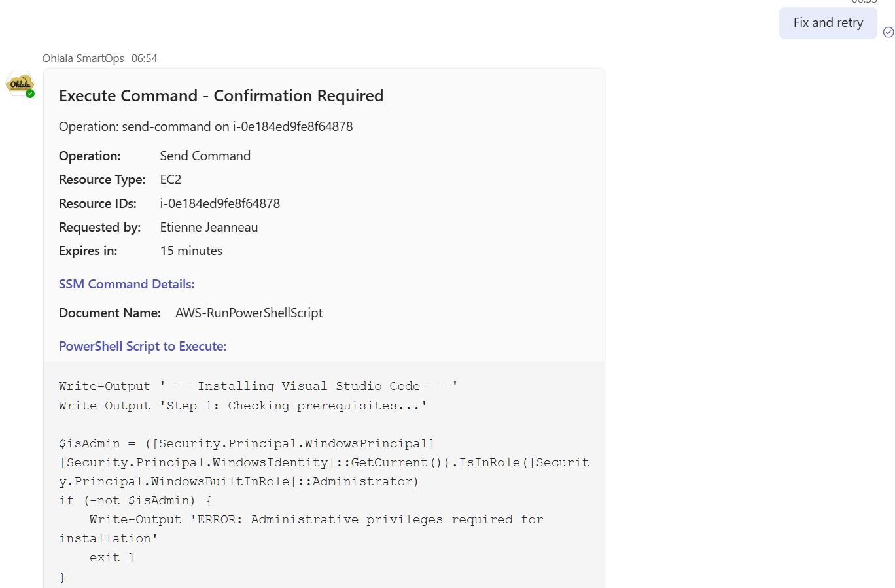This screenshot has width=895, height=588.
Task: Select the 'Fix and retry' message bubble
Action: 828,23
